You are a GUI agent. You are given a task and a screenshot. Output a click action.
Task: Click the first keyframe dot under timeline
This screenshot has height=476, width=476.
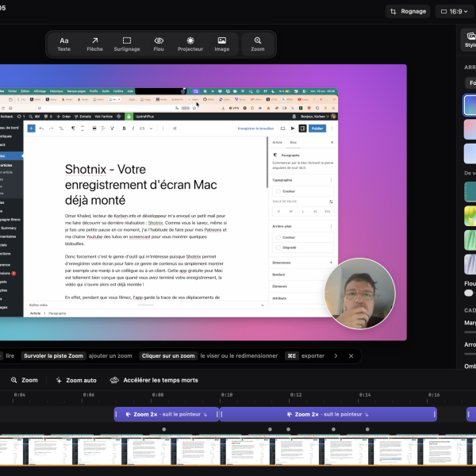[164, 429]
